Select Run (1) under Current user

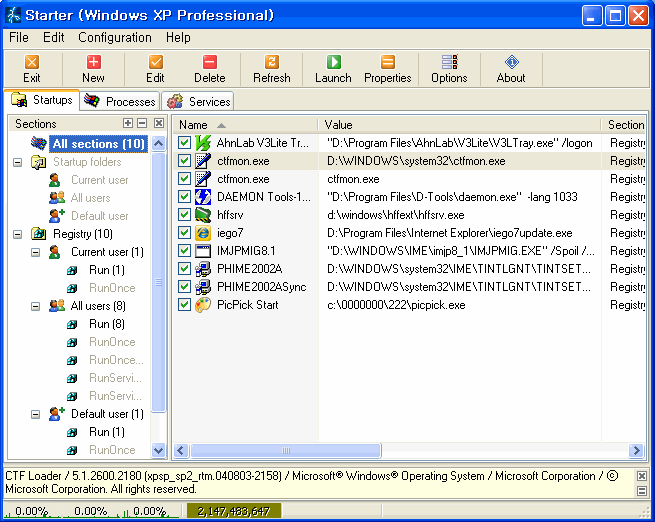click(107, 270)
